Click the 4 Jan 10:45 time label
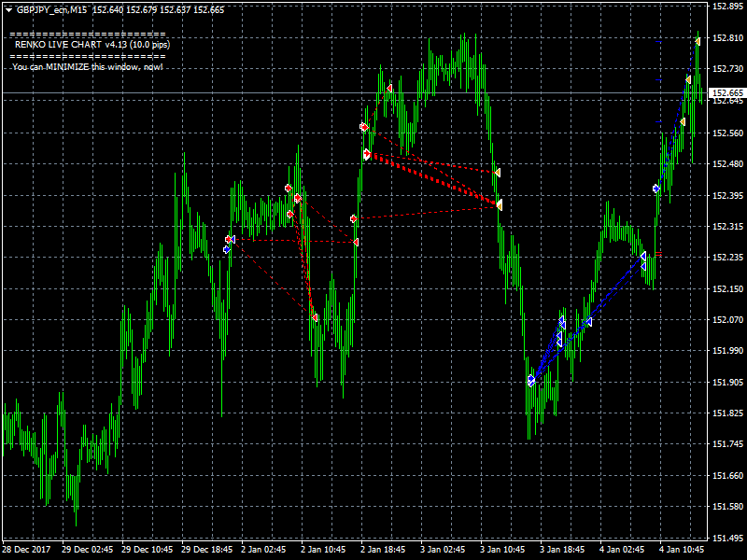747x560 pixels. 682,550
